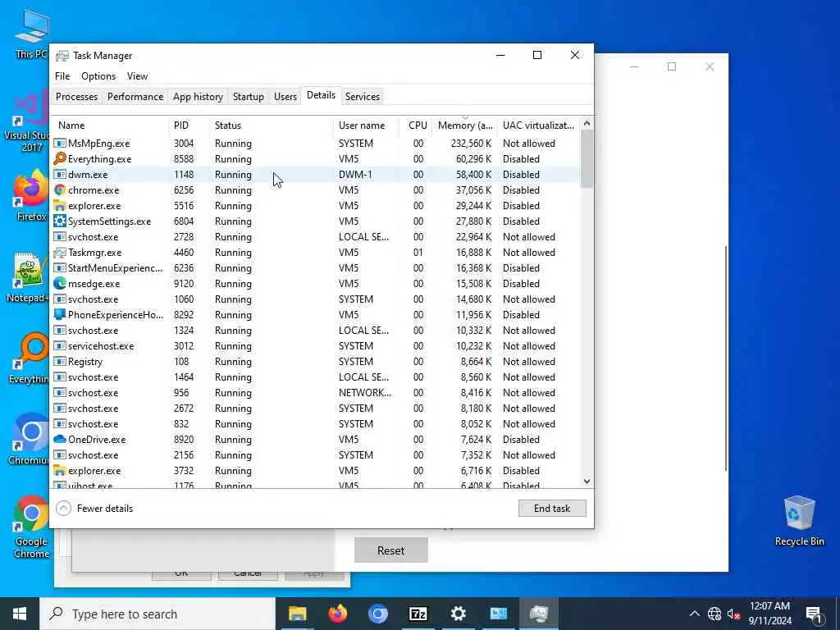Click the Taskmgr.exe process icon
Screen dimensions: 840x630
[x=60, y=253]
